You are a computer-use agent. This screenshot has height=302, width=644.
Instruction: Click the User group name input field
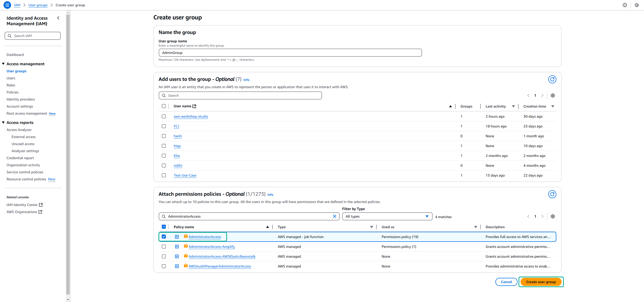tap(290, 53)
